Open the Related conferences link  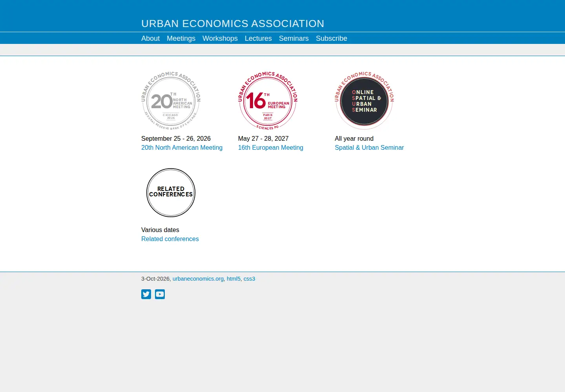pyautogui.click(x=170, y=239)
